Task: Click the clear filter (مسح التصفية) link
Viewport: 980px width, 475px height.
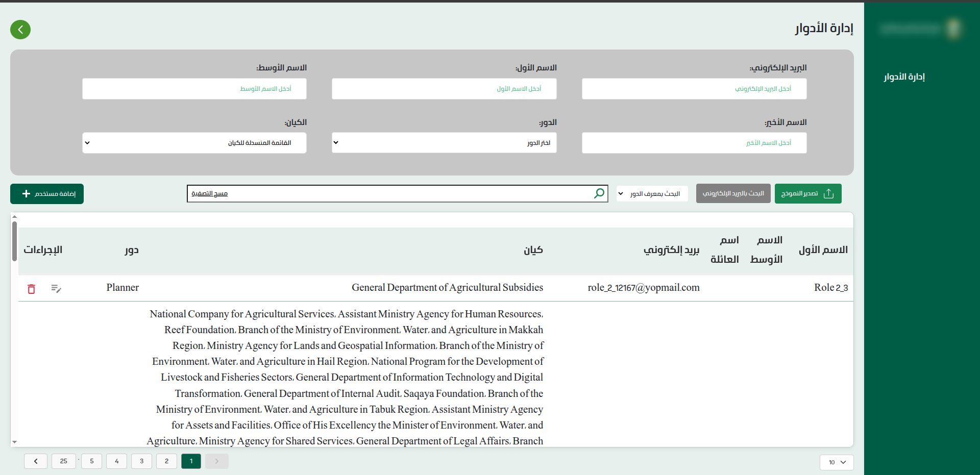Action: coord(209,194)
